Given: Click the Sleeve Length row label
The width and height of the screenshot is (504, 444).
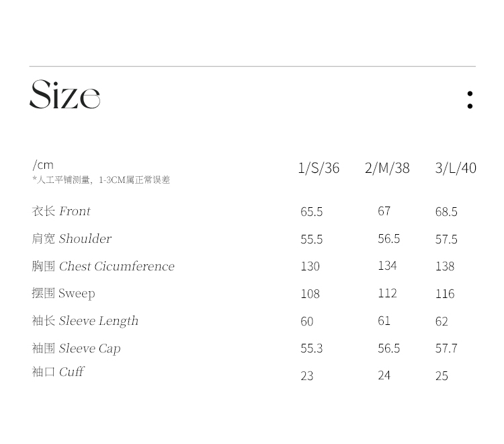Looking at the screenshot, I should coord(85,321).
